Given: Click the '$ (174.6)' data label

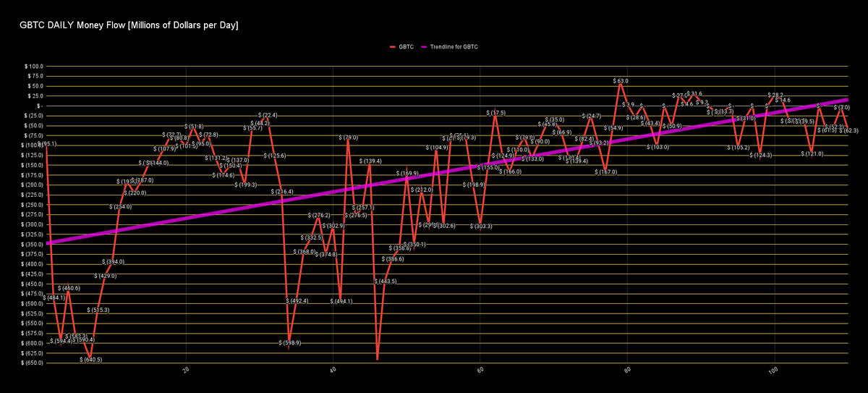Looking at the screenshot, I should (x=224, y=175).
